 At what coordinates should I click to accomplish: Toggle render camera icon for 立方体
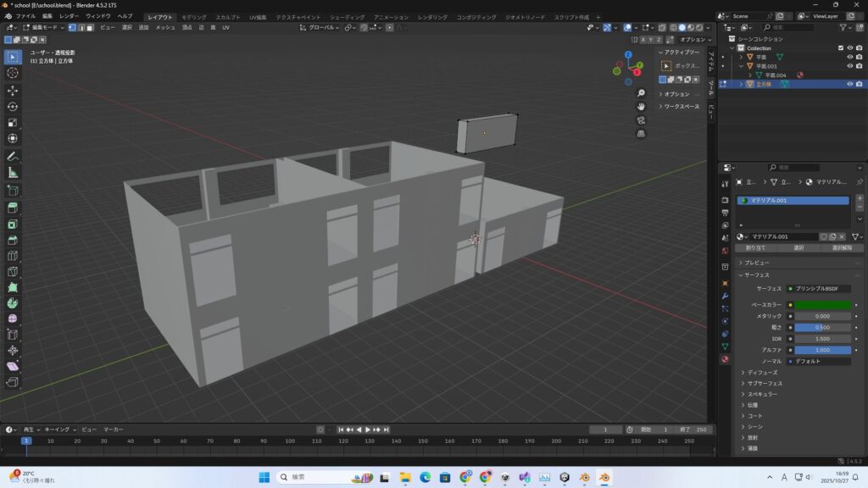pos(860,84)
